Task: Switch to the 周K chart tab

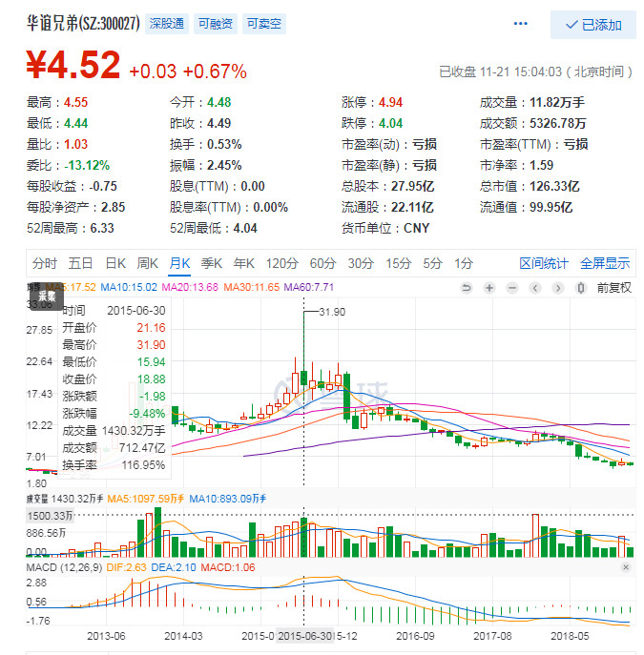Action: [147, 263]
